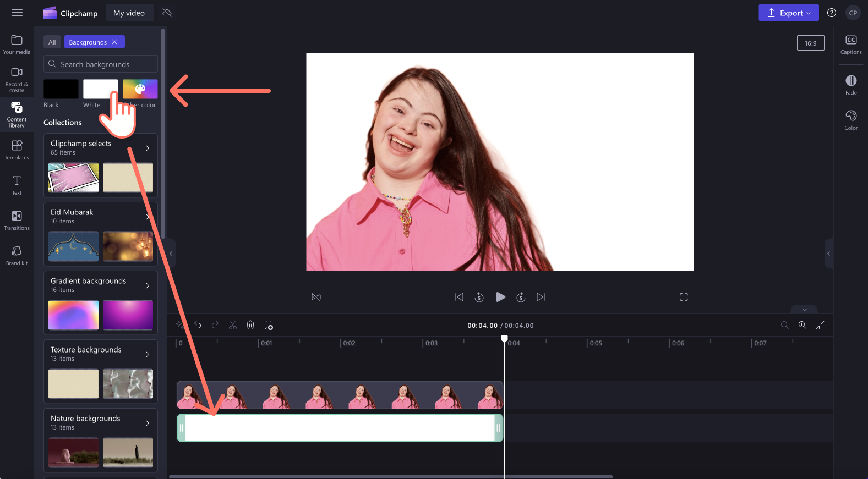Fit timeline to screen
Image resolution: width=868 pixels, height=479 pixels.
coord(820,325)
